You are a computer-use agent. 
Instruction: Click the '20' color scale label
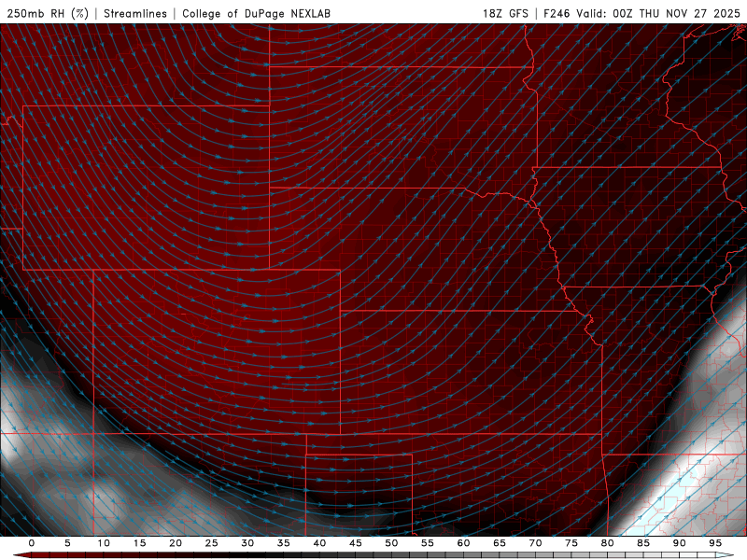click(x=176, y=543)
